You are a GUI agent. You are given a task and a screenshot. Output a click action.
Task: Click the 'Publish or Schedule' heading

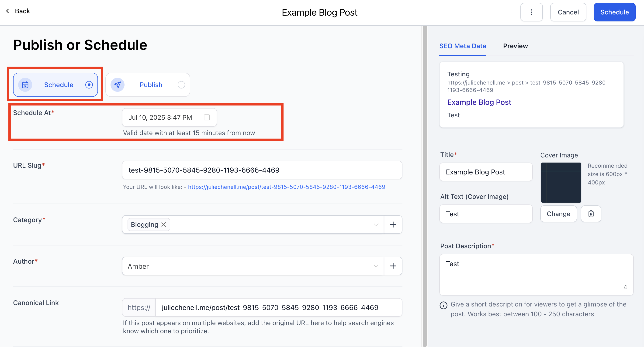pos(80,45)
